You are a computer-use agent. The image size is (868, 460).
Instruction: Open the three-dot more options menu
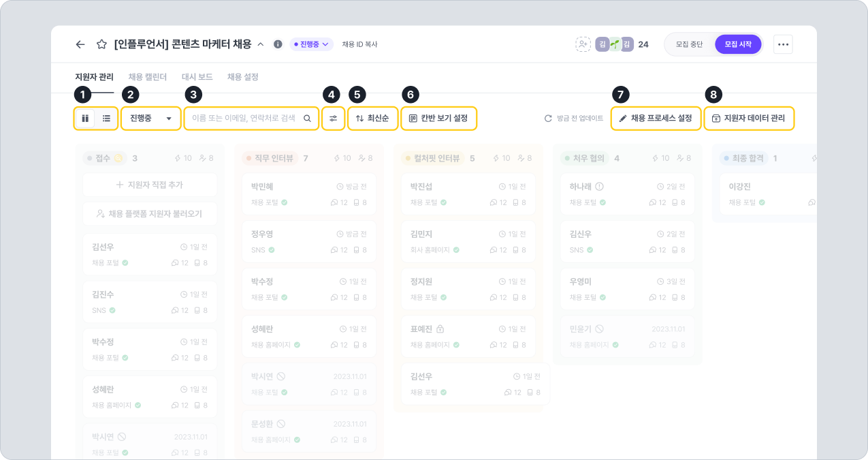point(783,44)
